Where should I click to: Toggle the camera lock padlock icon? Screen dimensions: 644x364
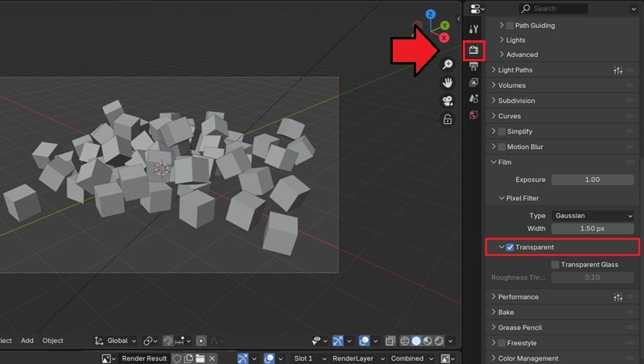448,119
